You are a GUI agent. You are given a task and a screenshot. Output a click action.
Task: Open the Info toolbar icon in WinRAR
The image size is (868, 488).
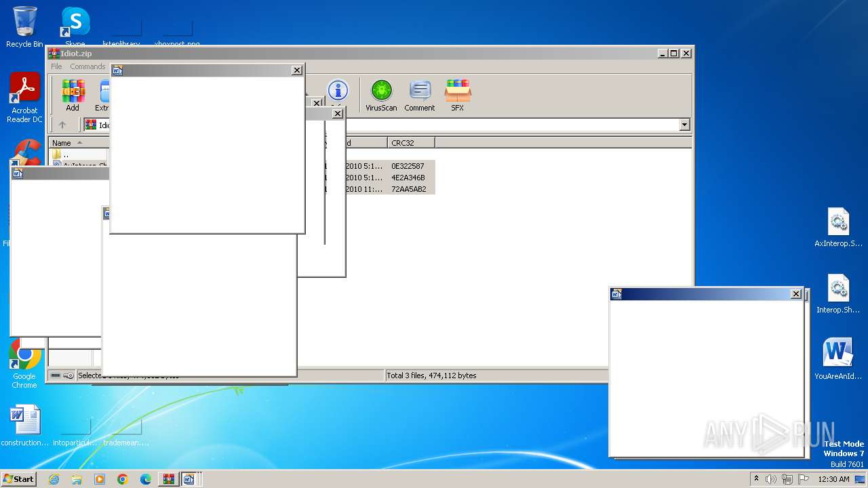pos(338,91)
